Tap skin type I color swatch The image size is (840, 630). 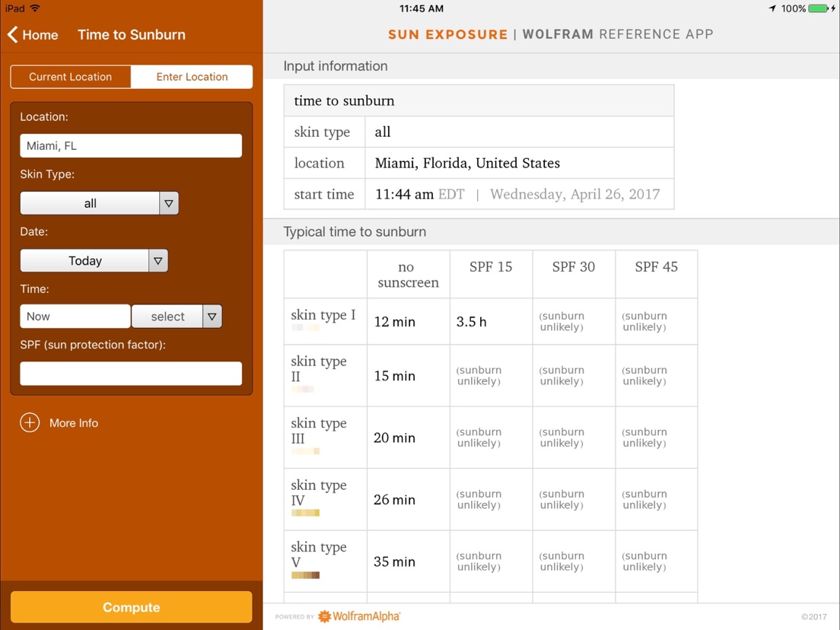(305, 327)
